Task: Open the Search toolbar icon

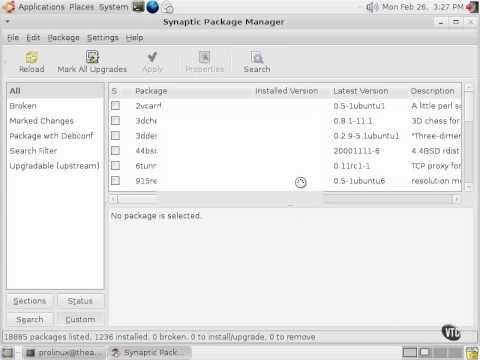Action: point(257,57)
